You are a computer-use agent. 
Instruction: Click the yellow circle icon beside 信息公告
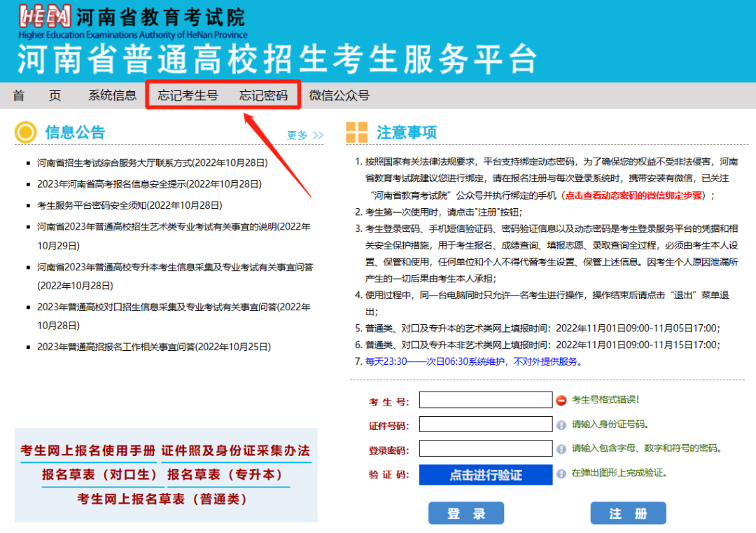tap(25, 132)
